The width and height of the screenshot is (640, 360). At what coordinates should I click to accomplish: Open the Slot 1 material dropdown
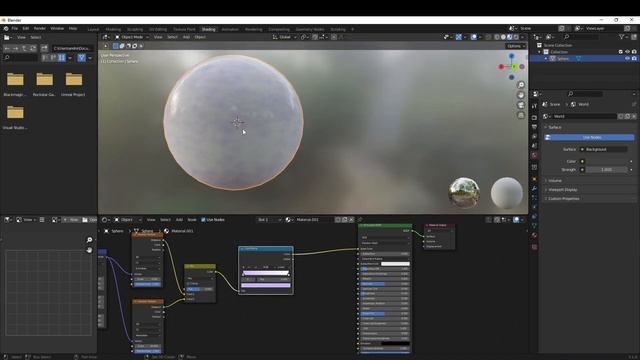269,220
